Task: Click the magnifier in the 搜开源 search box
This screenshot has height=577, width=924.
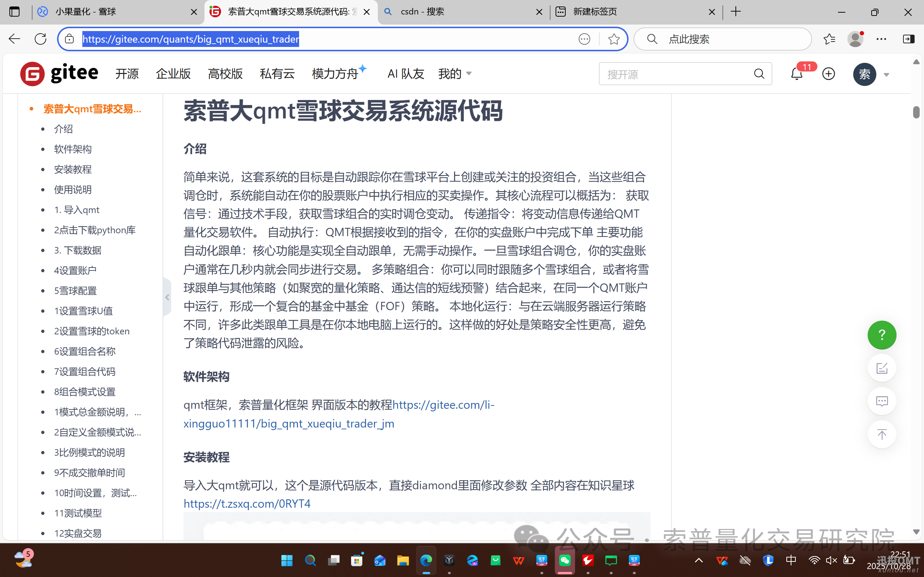Action: coord(759,74)
